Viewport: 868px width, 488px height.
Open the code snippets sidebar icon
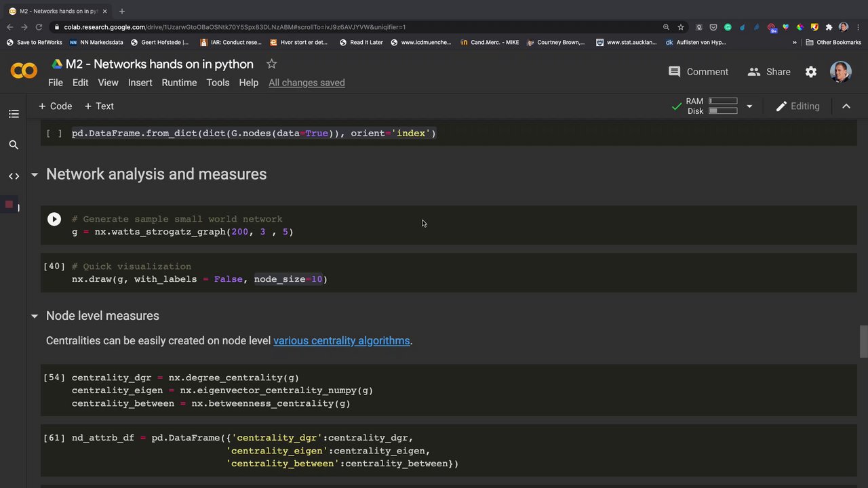point(14,176)
